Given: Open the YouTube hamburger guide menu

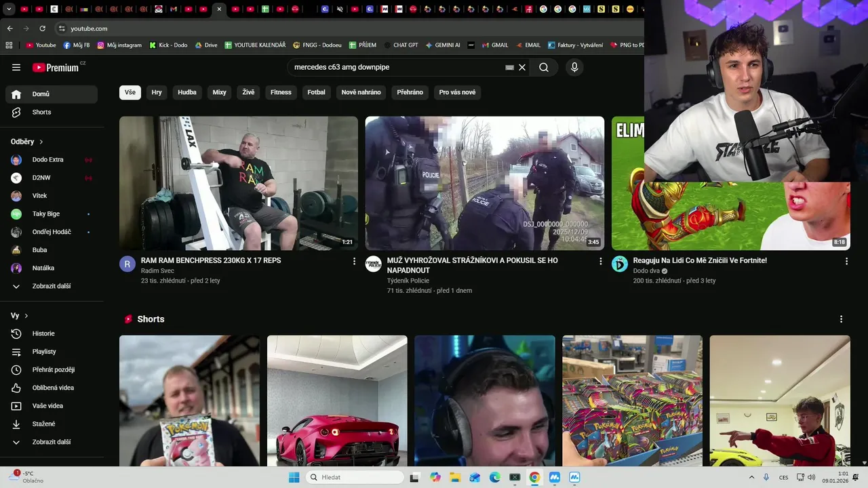Looking at the screenshot, I should (16, 67).
